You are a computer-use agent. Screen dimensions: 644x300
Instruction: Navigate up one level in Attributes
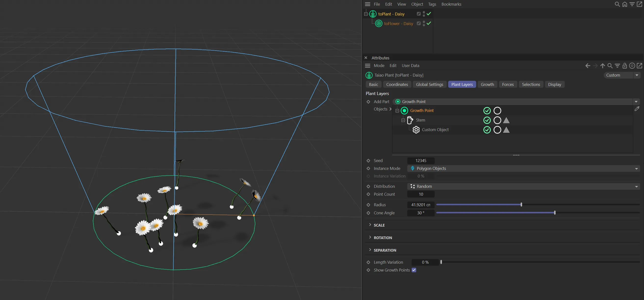(603, 66)
